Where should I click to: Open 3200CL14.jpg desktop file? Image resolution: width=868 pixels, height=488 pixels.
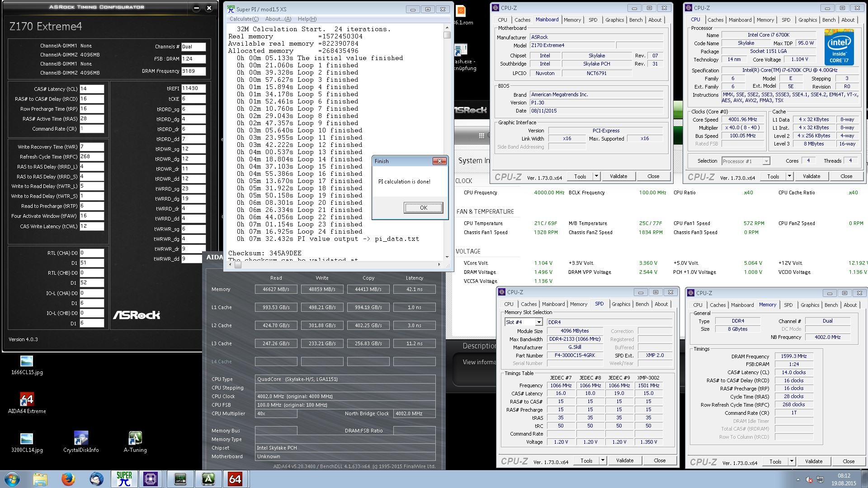click(x=27, y=439)
